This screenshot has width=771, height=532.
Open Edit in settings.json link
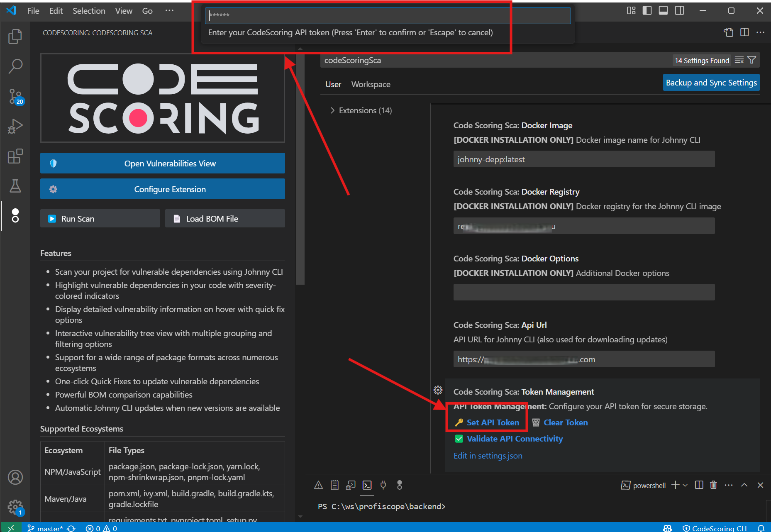(488, 456)
